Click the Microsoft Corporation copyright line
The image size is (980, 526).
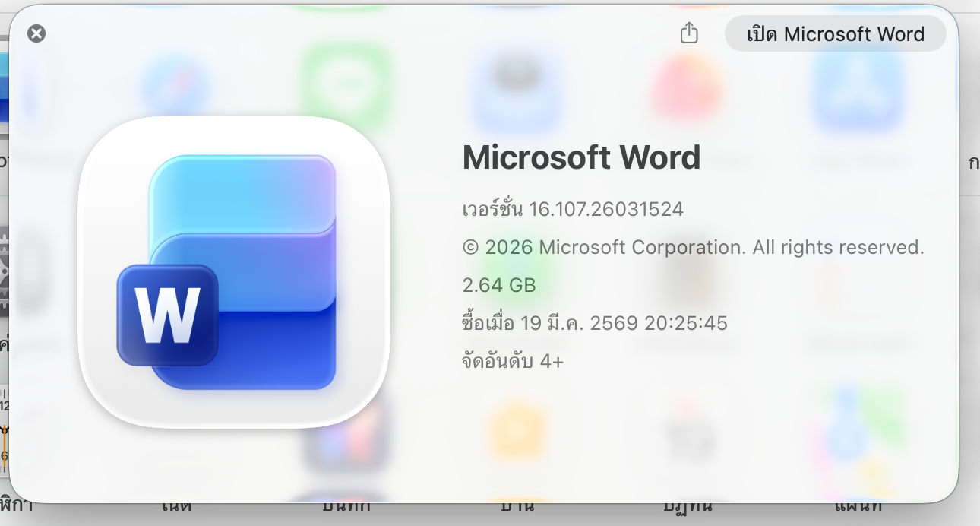[693, 247]
